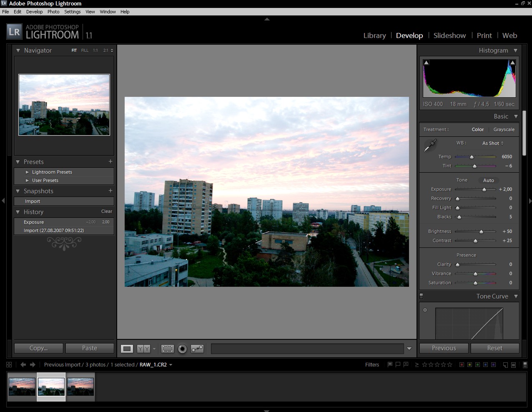
Task: Choose the Remove Spots tool
Action: pos(197,349)
